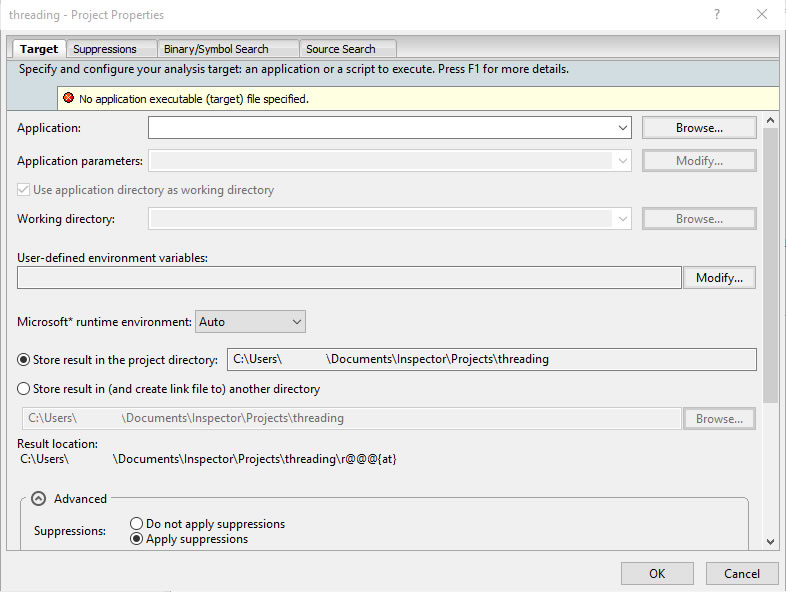
Task: Collapse the Advanced section chevron
Action: pos(38,499)
